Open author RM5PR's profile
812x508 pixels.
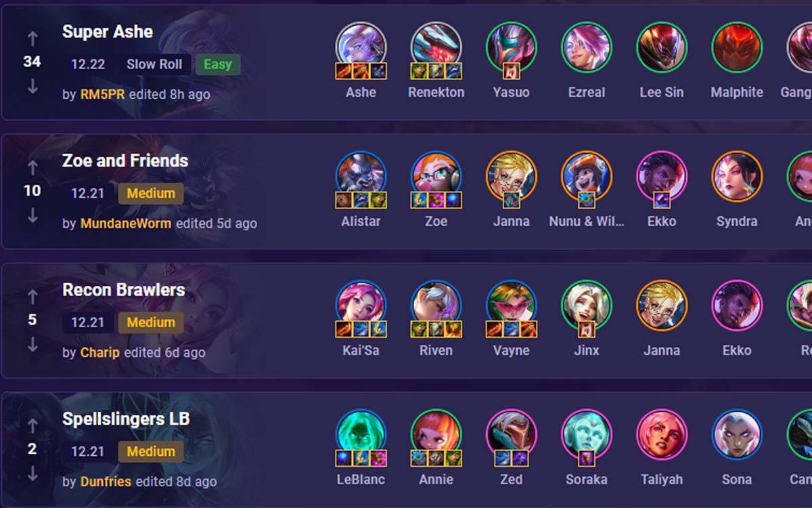click(102, 95)
